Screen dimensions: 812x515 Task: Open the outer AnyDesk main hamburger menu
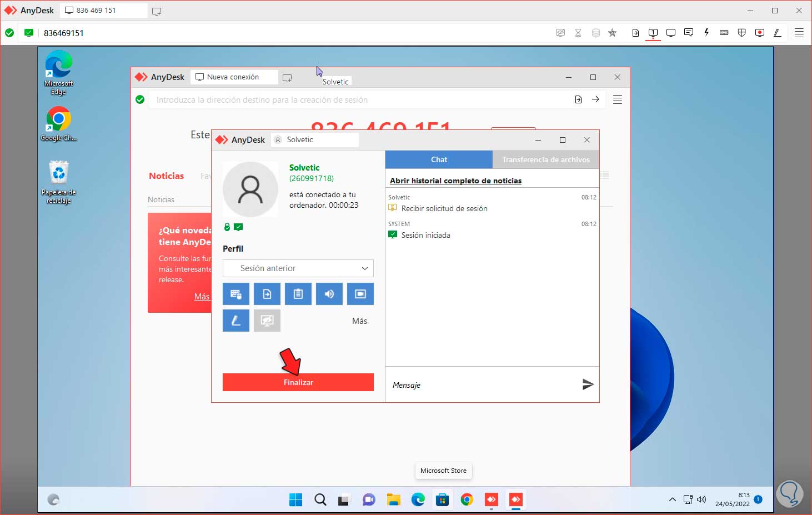799,33
